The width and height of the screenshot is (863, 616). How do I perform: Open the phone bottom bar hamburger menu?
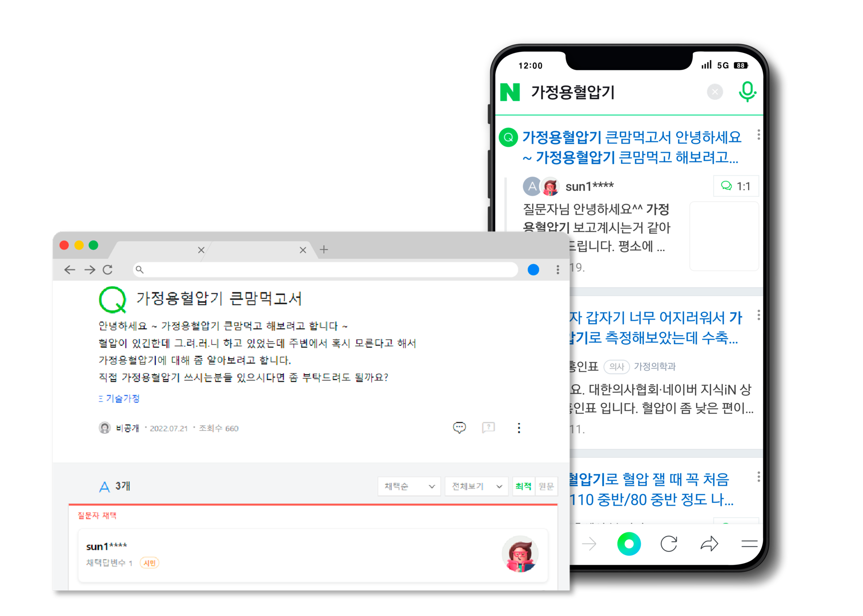[749, 544]
